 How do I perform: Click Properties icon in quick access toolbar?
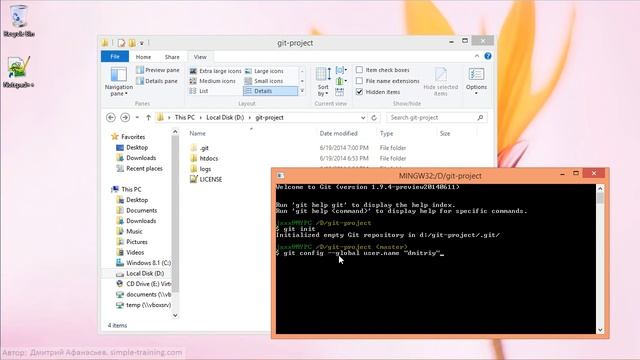click(x=121, y=43)
